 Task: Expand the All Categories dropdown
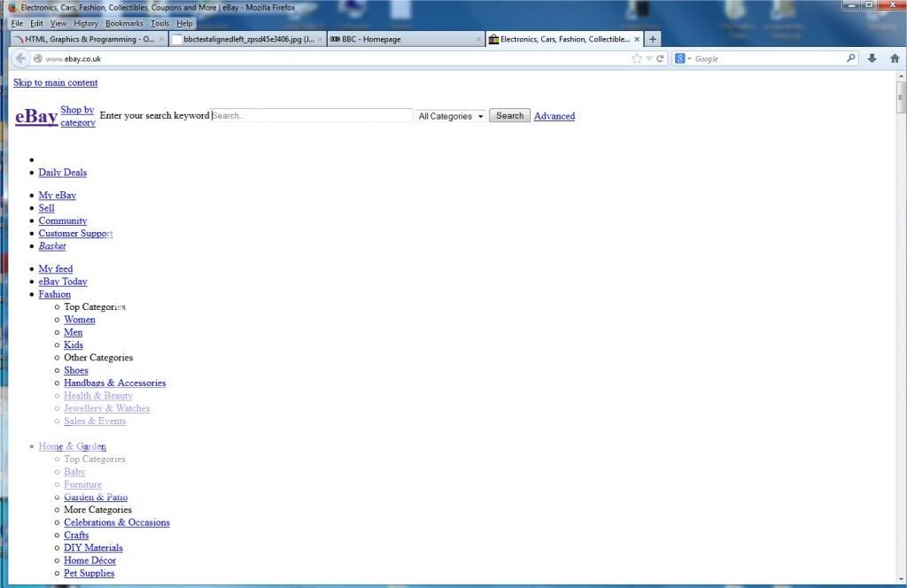(x=451, y=116)
